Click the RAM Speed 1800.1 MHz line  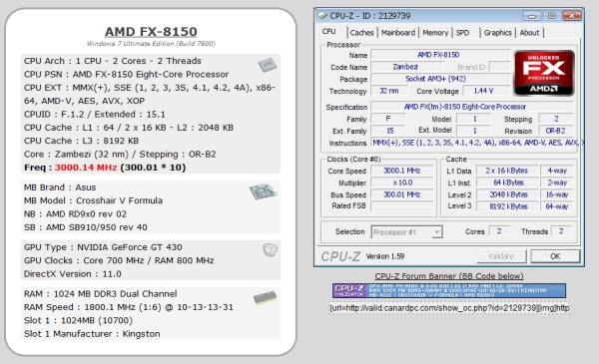coord(129,307)
